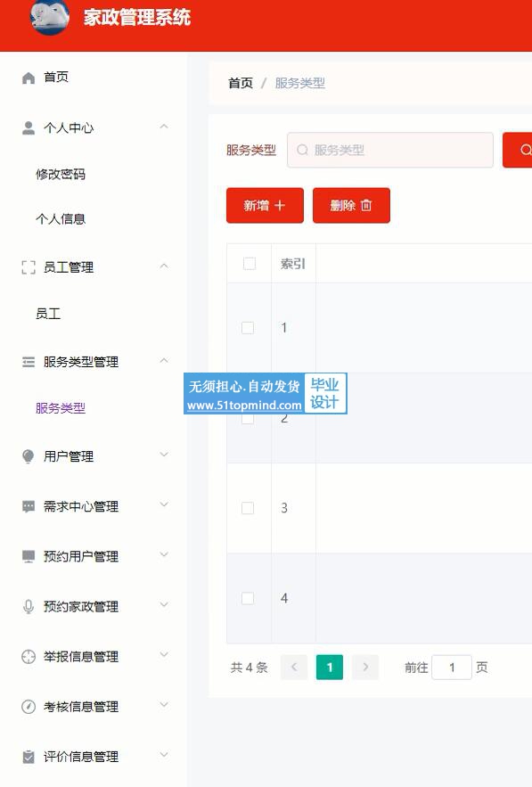This screenshot has height=787, width=532.
Task: Click the list icon next to 服务类型管理
Action: 29,362
